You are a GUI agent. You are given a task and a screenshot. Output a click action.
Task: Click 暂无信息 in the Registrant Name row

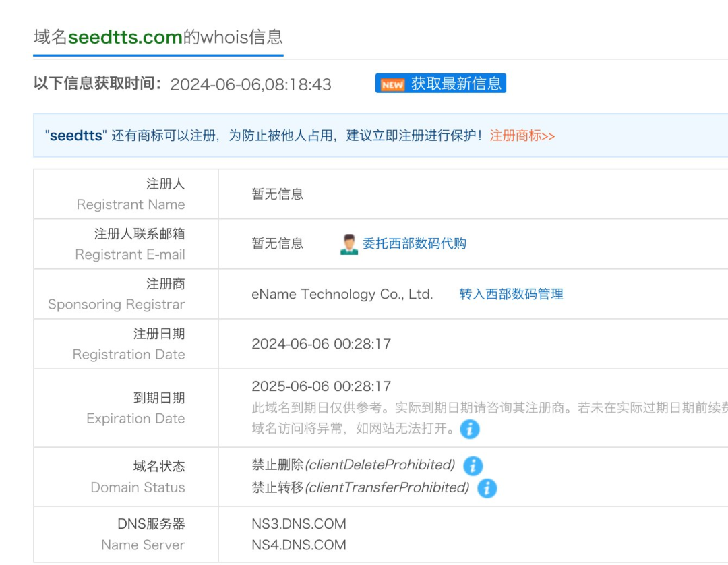coord(278,194)
